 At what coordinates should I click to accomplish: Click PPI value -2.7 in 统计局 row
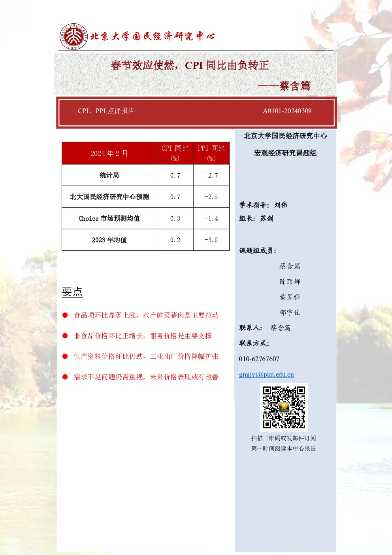click(x=211, y=175)
